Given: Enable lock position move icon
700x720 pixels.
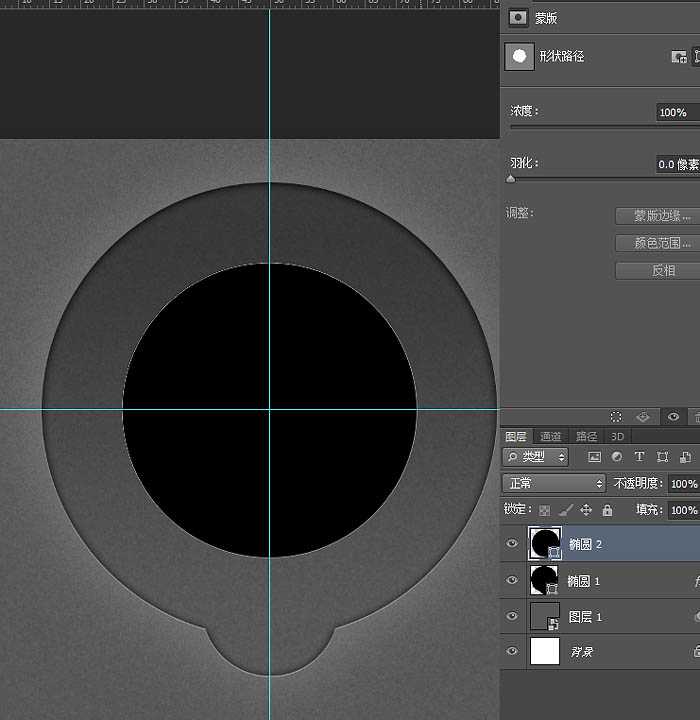Looking at the screenshot, I should (x=586, y=510).
